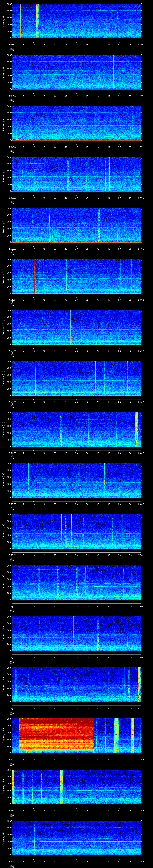The width and height of the screenshot is (153, 868).
Task: Select the spectrogram panel starting at 3:47:00
Action: point(76,72)
